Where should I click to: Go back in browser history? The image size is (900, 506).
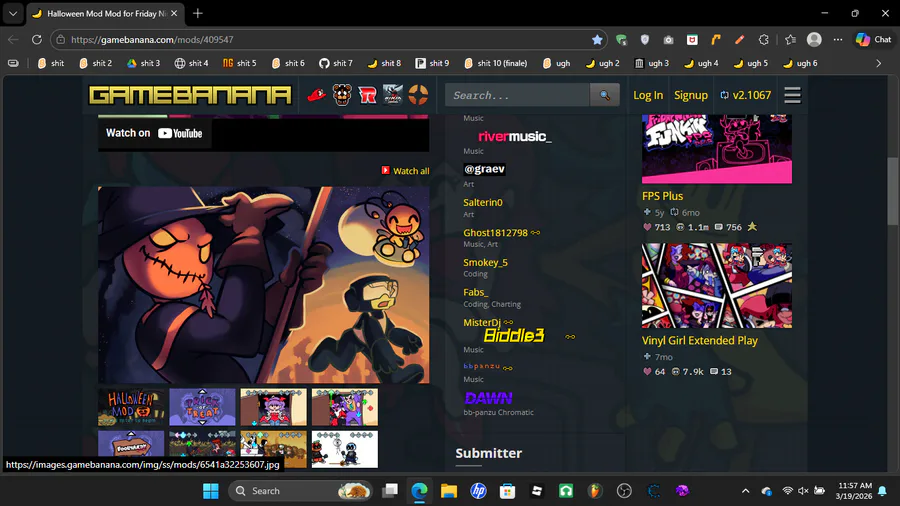coord(13,40)
